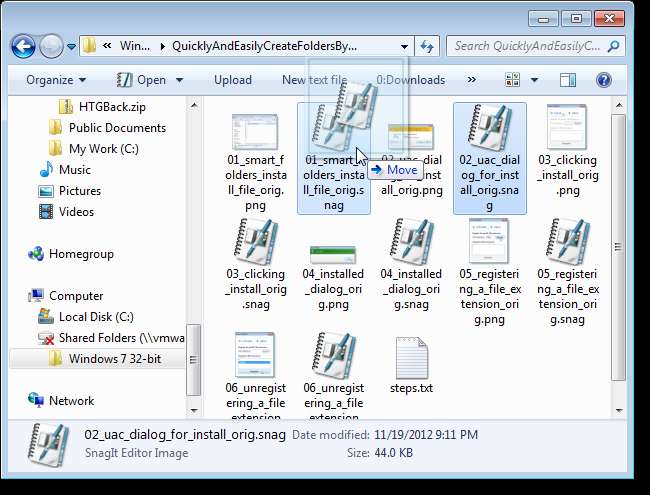
Task: Select Homegroup in navigation pane
Action: 71,254
